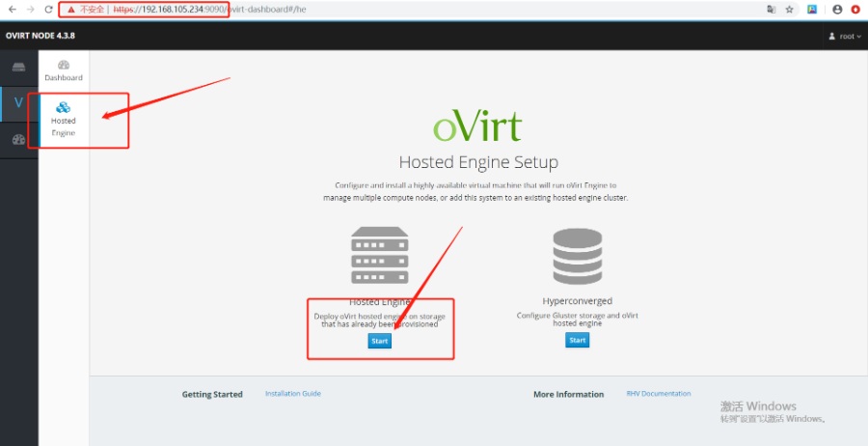Click the browser forward arrow
This screenshot has width=868, height=446.
click(x=31, y=10)
